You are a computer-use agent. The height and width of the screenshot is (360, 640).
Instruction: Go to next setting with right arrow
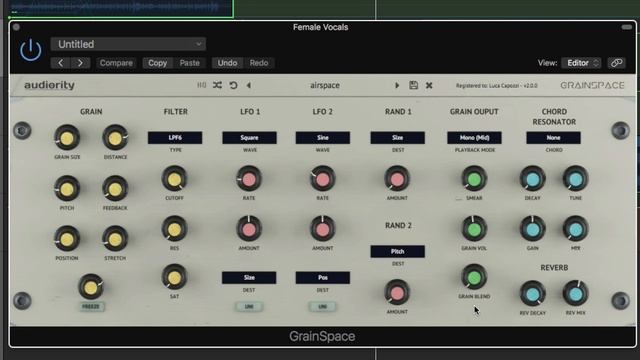pos(80,63)
